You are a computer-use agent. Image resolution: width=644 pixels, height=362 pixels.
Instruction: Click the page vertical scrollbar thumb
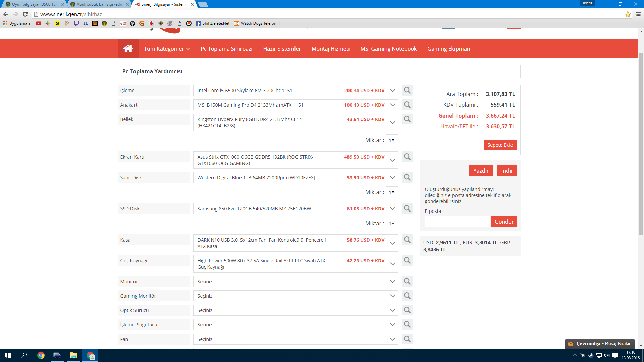[x=641, y=144]
